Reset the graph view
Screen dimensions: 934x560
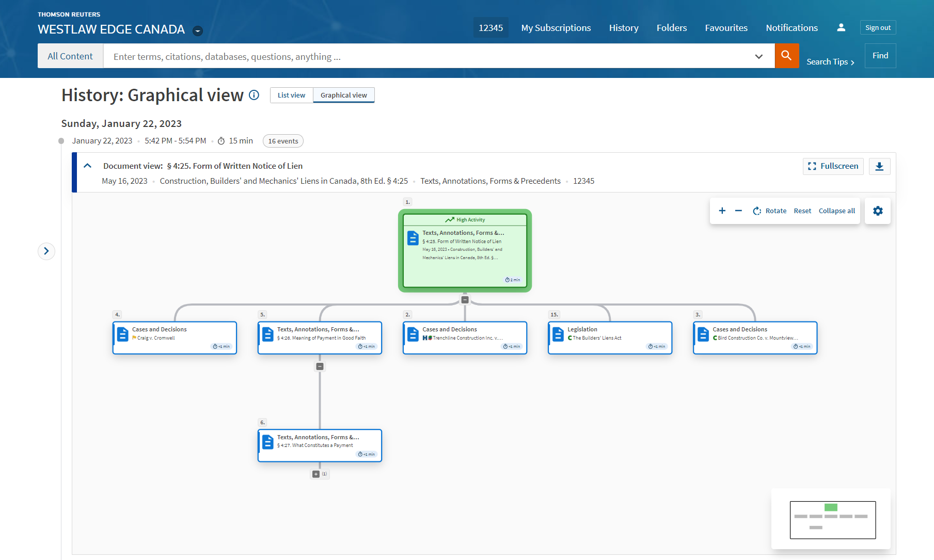802,211
